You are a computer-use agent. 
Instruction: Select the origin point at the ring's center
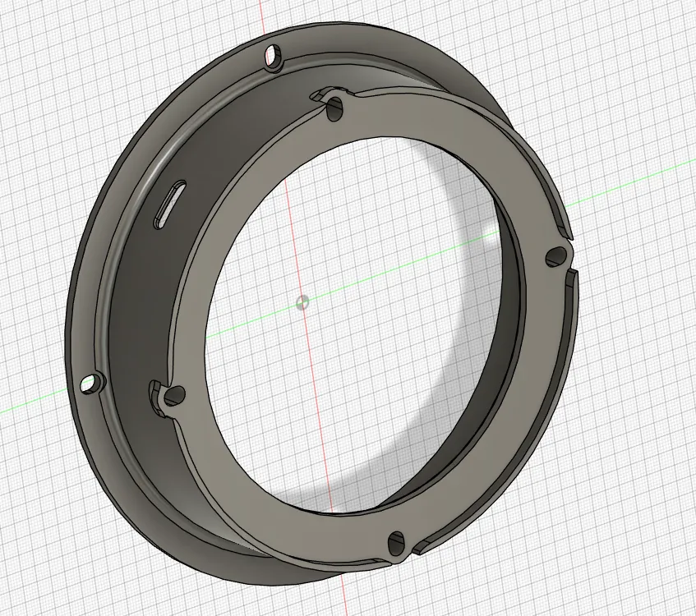(x=302, y=303)
